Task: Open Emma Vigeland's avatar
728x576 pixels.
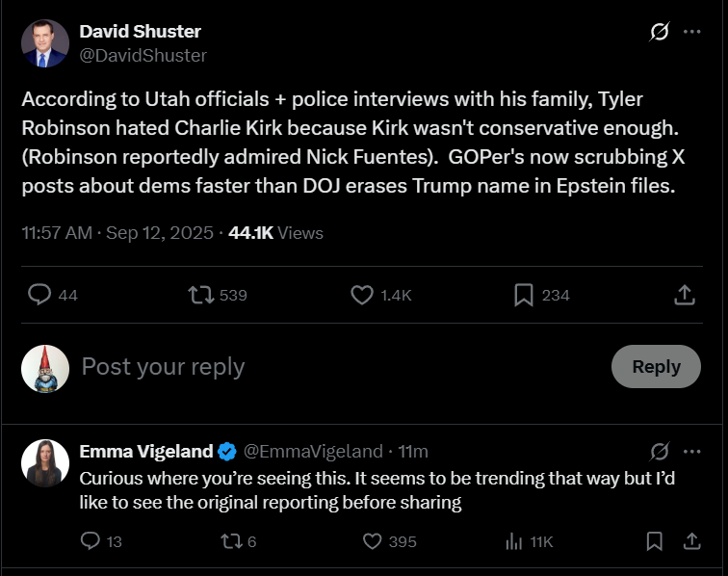Action: point(45,462)
